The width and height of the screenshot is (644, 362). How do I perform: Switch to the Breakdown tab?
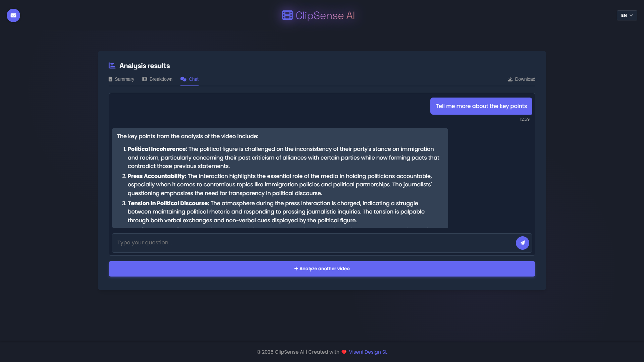pos(161,79)
